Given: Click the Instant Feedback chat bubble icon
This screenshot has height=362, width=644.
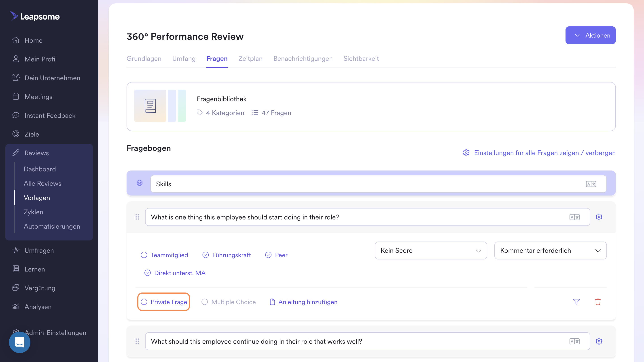Looking at the screenshot, I should click(x=16, y=115).
